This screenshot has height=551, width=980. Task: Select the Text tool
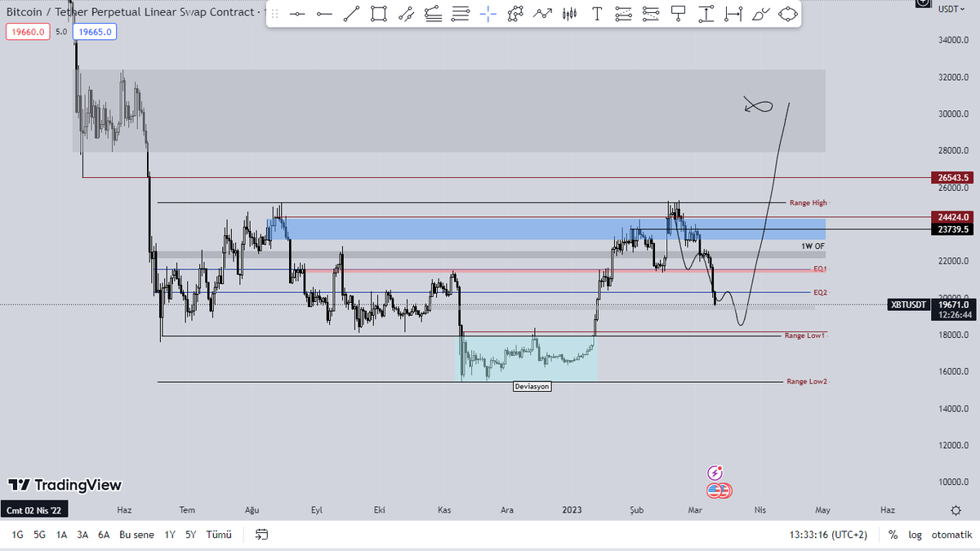click(597, 14)
